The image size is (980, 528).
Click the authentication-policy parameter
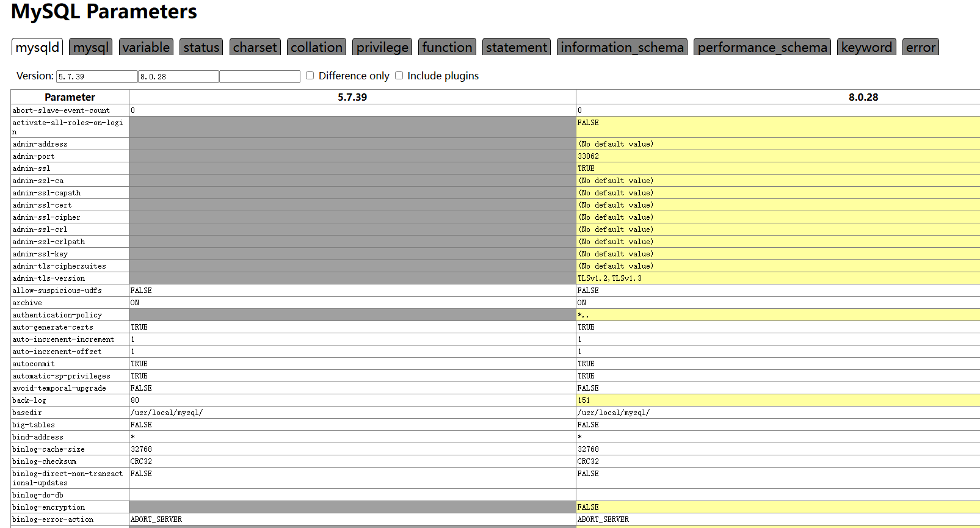(x=57, y=315)
